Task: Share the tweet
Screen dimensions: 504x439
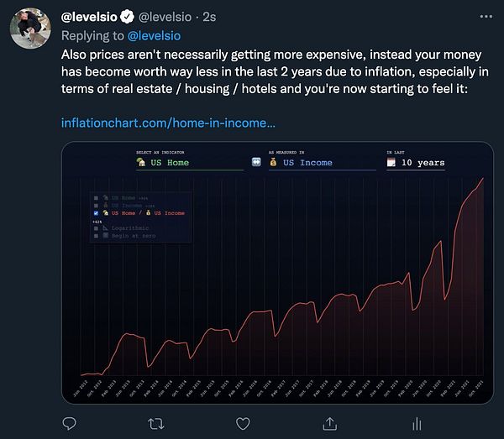Action: [329, 423]
